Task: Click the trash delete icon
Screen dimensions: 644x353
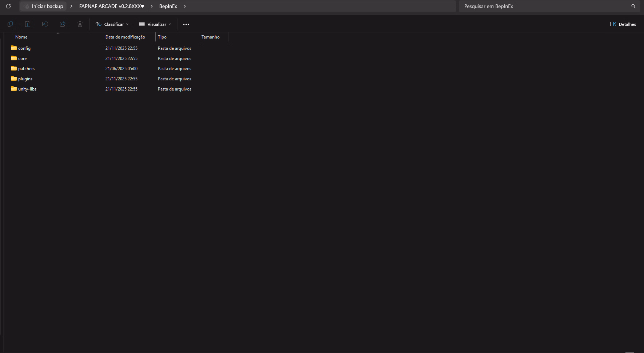Action: 80,24
